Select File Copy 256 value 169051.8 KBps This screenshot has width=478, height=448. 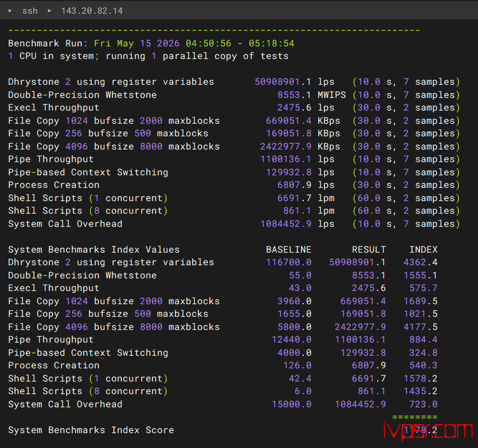tap(303, 133)
